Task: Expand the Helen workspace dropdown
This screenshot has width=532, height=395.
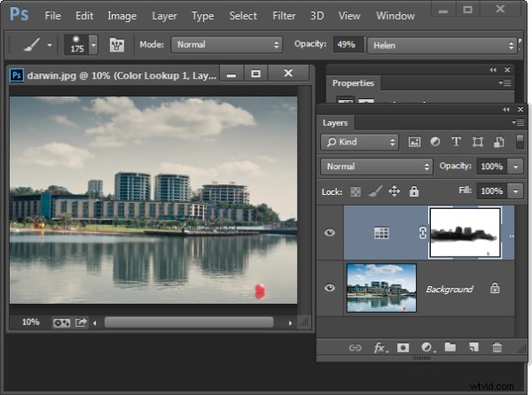Action: coord(442,45)
